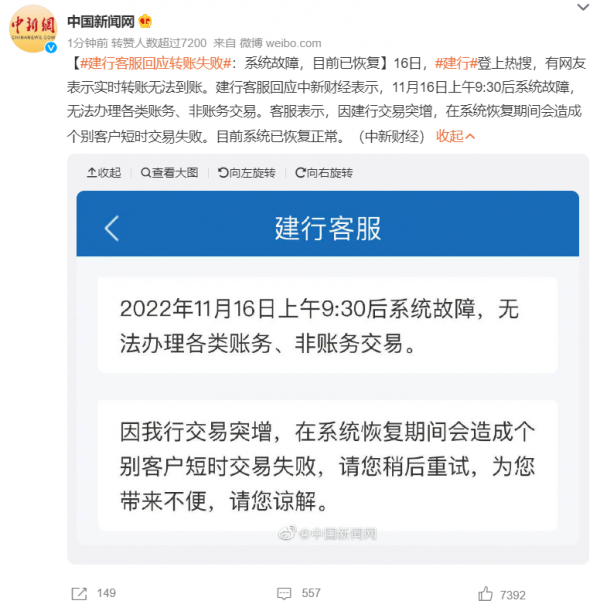Open the post options chevron menu
The width and height of the screenshot is (600, 604).
tap(583, 7)
